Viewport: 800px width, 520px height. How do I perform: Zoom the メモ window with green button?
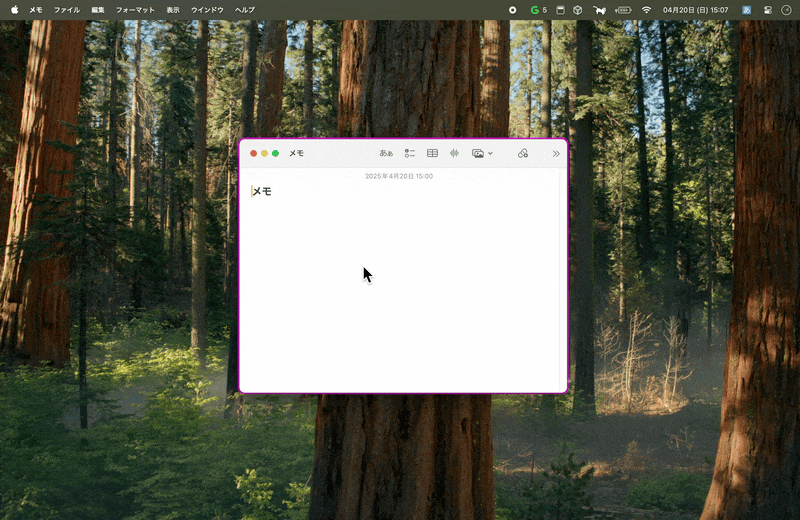(276, 153)
